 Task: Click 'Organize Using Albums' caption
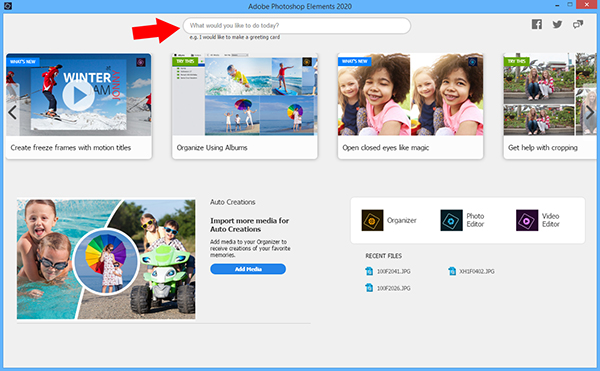pyautogui.click(x=212, y=148)
